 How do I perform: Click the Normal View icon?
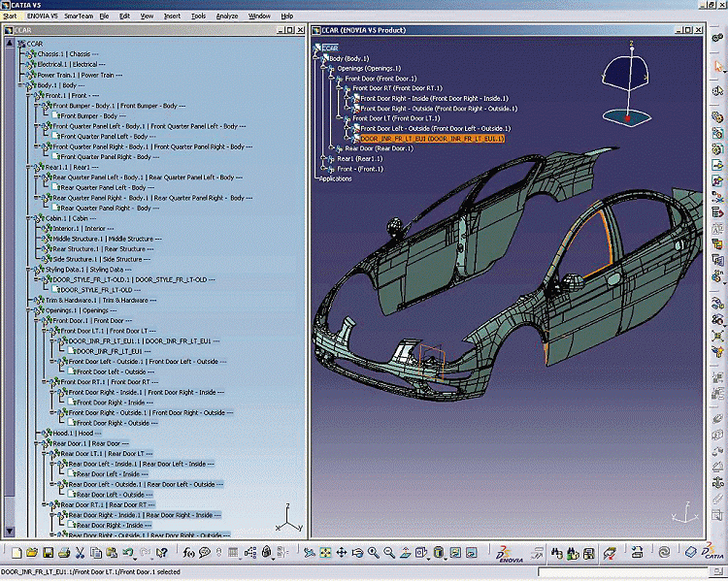[x=406, y=553]
